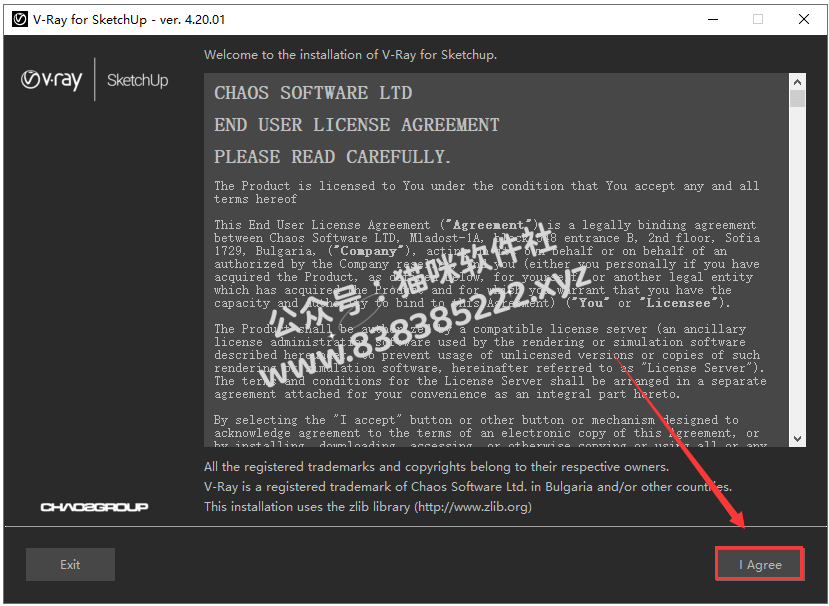
Task: Click the zlib.org URL text
Action: pos(473,507)
